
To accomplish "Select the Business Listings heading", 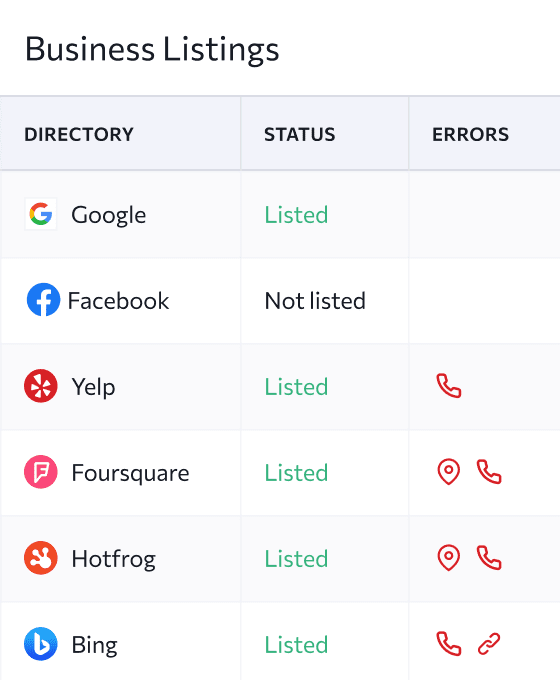I will [x=152, y=49].
